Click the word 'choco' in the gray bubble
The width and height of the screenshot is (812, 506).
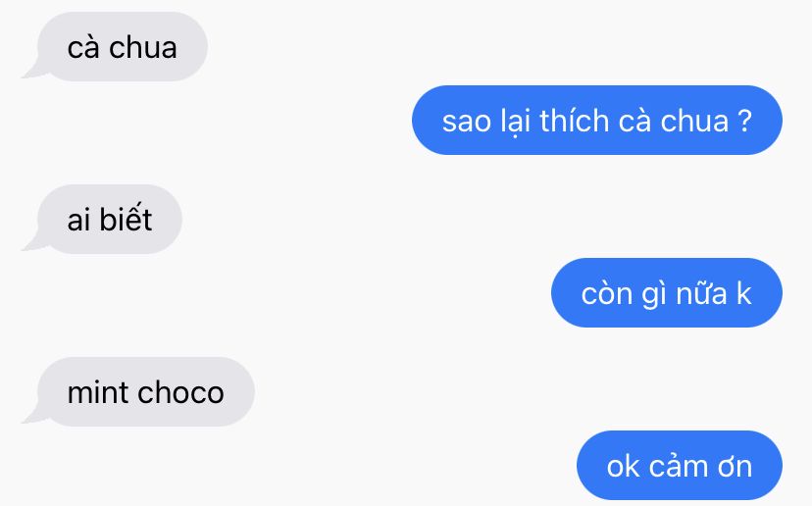coord(180,393)
